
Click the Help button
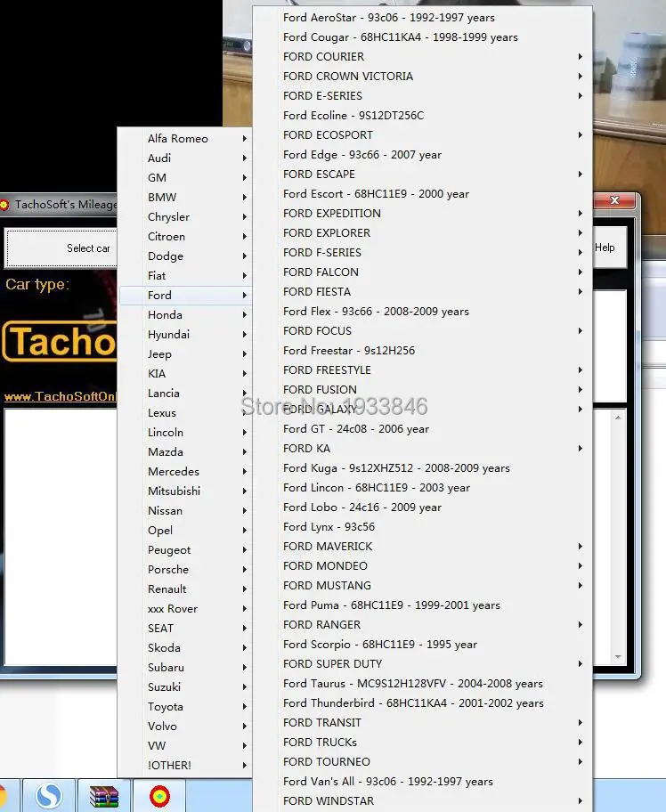click(605, 248)
